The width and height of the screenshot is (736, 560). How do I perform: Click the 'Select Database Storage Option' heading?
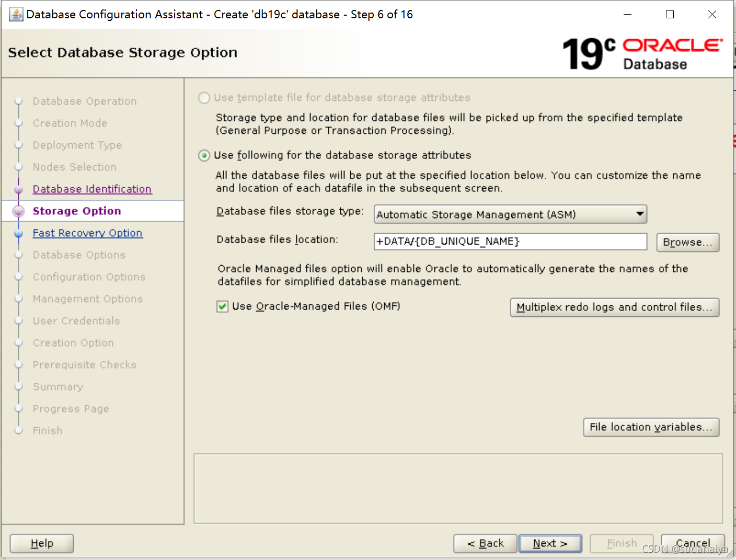[123, 52]
